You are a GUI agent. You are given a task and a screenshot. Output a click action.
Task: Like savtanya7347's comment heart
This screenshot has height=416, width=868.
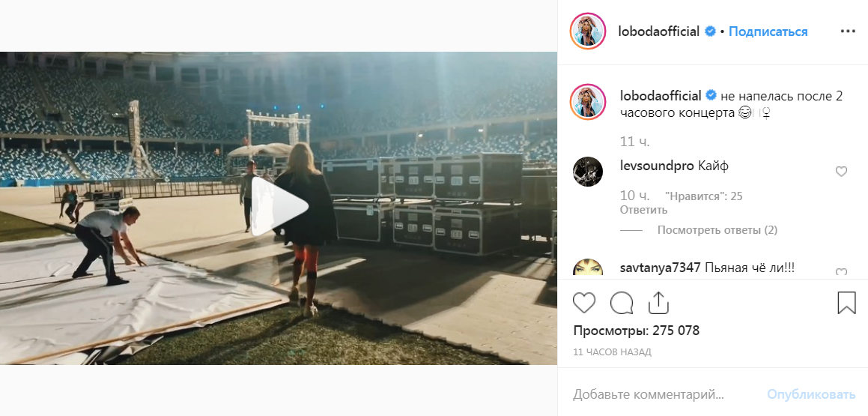(x=841, y=272)
